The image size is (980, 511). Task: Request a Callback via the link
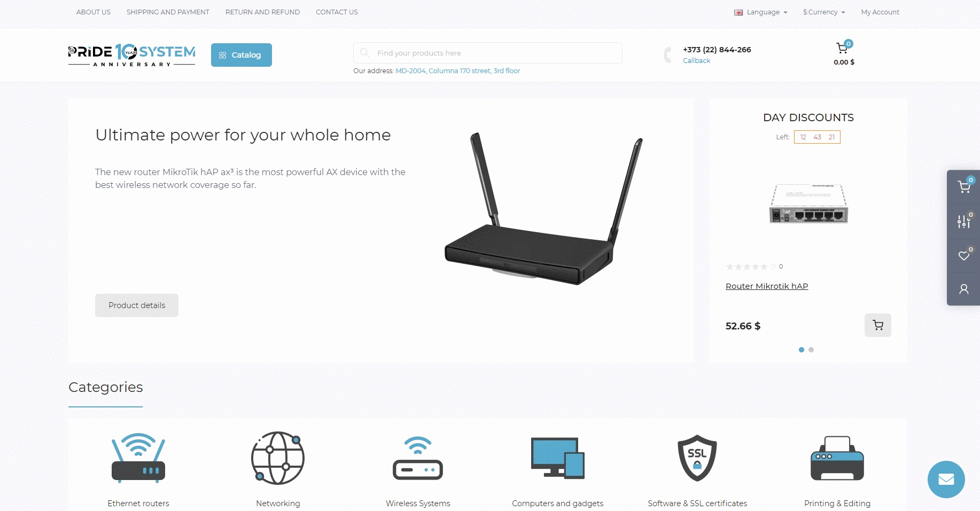(696, 61)
